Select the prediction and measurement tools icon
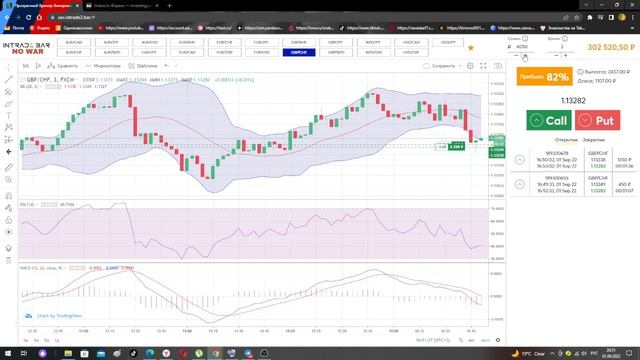The image size is (640, 360). click(x=9, y=140)
